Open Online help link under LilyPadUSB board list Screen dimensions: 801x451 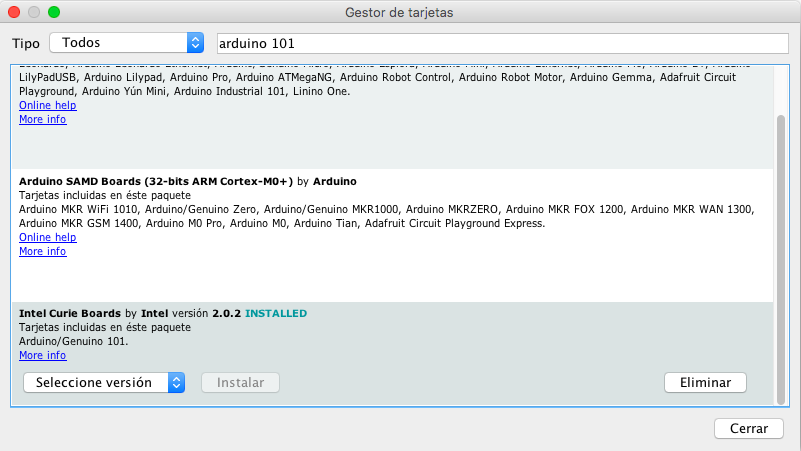tap(48, 105)
